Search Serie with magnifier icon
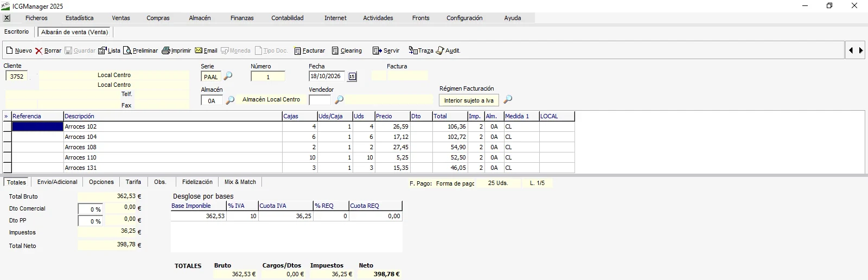Screen dimensions: 868x280 click(x=228, y=76)
